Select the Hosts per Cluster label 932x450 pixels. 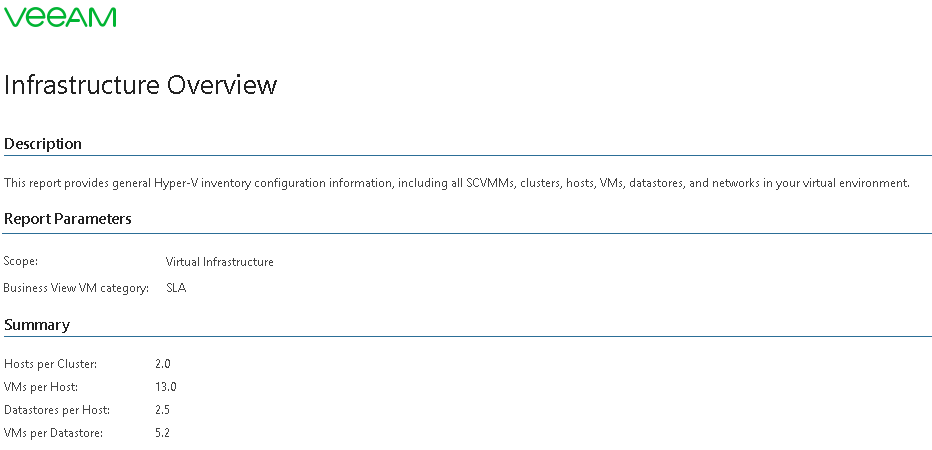coord(51,364)
